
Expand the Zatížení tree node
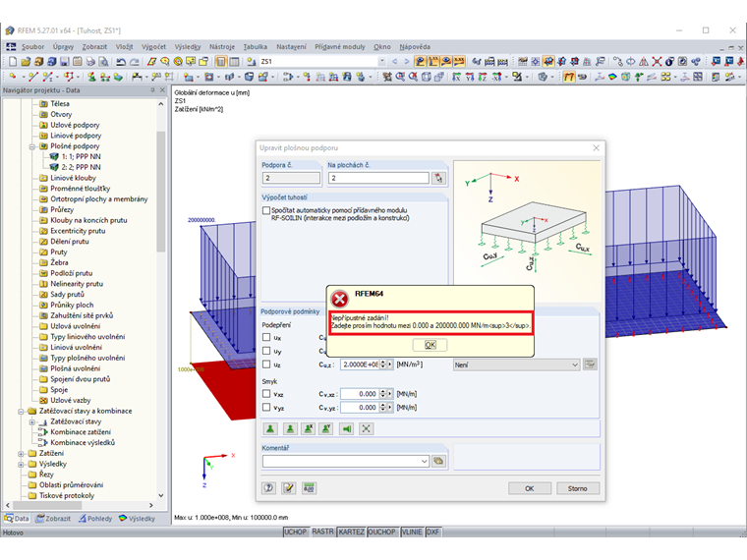tap(21, 453)
